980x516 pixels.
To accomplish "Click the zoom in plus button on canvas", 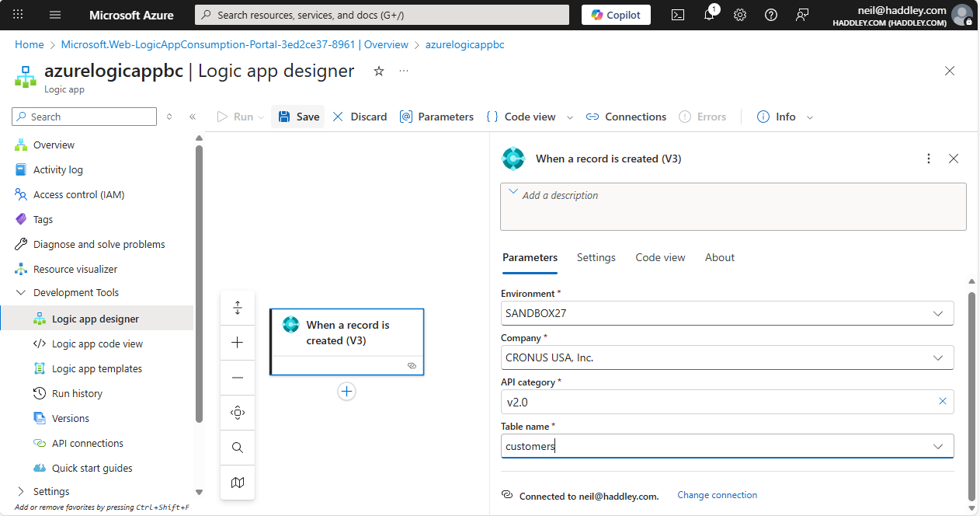I will [238, 343].
